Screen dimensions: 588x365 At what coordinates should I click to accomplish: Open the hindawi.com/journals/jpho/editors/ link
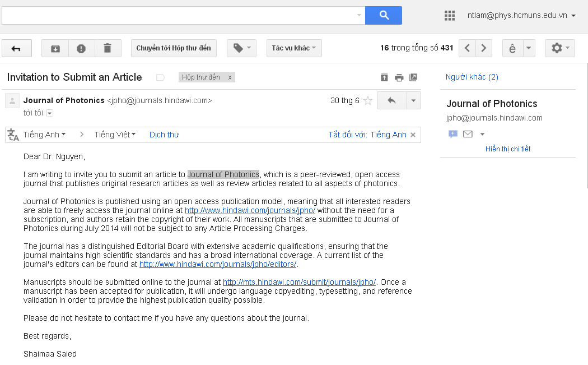click(218, 265)
